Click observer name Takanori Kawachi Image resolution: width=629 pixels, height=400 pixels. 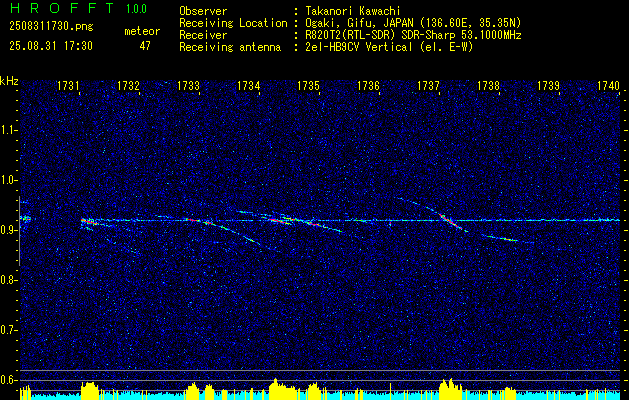click(353, 11)
